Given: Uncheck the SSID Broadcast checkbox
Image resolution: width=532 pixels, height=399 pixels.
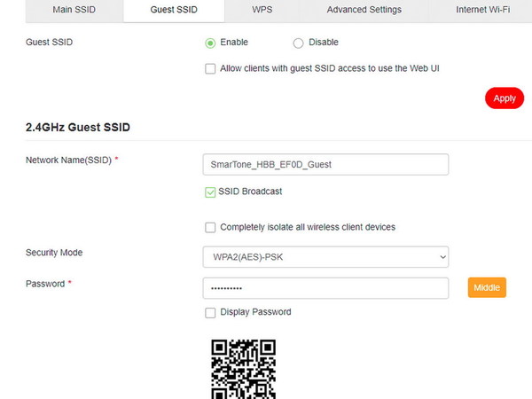Looking at the screenshot, I should pyautogui.click(x=210, y=192).
